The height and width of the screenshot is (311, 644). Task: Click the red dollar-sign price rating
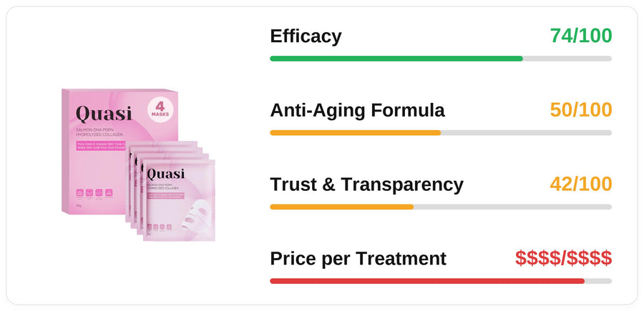pyautogui.click(x=564, y=258)
